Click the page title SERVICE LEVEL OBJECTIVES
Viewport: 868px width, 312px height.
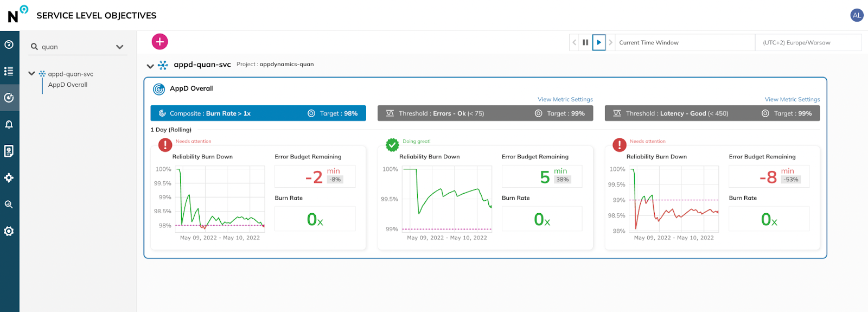pyautogui.click(x=97, y=16)
